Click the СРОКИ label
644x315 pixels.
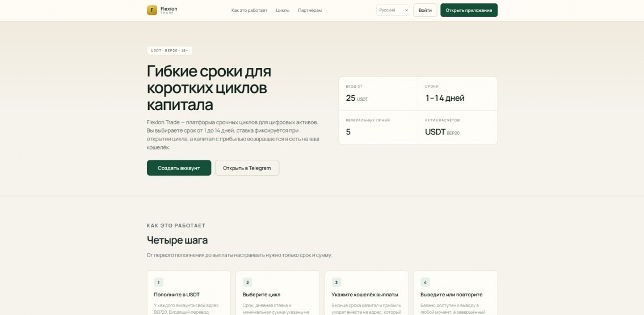click(432, 87)
